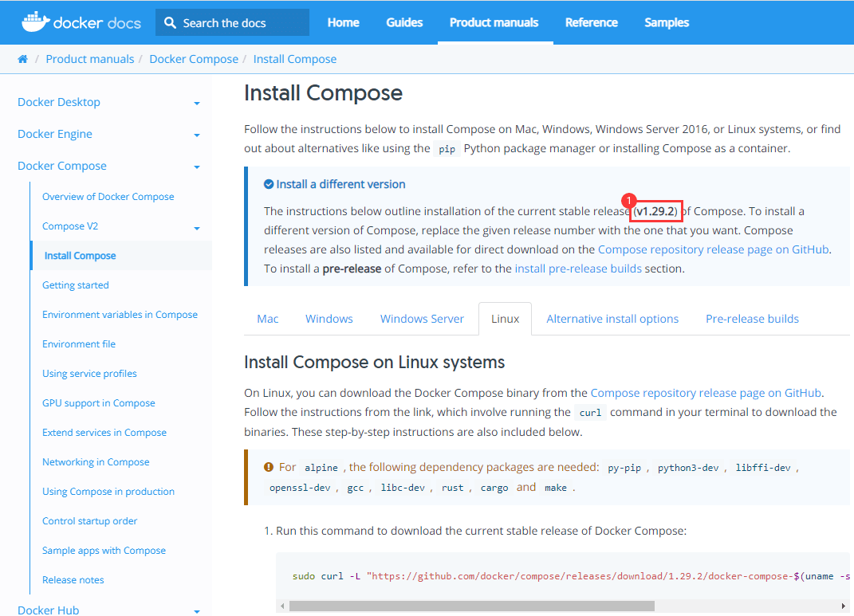The image size is (854, 616).
Task: Click check icon beside Install a different version
Action: click(x=269, y=184)
